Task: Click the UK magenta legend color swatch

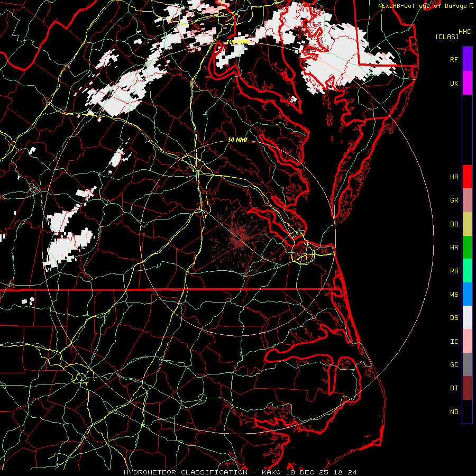Action: 467,83
